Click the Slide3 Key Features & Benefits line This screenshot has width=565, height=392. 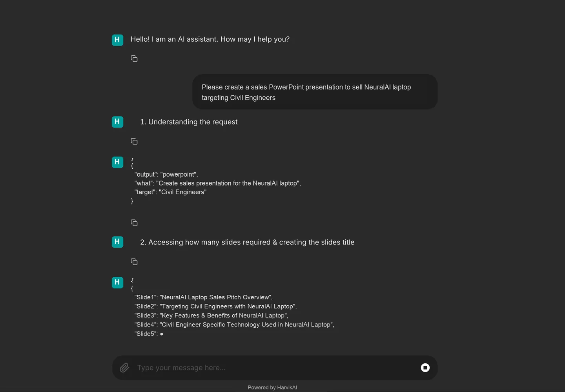point(211,315)
